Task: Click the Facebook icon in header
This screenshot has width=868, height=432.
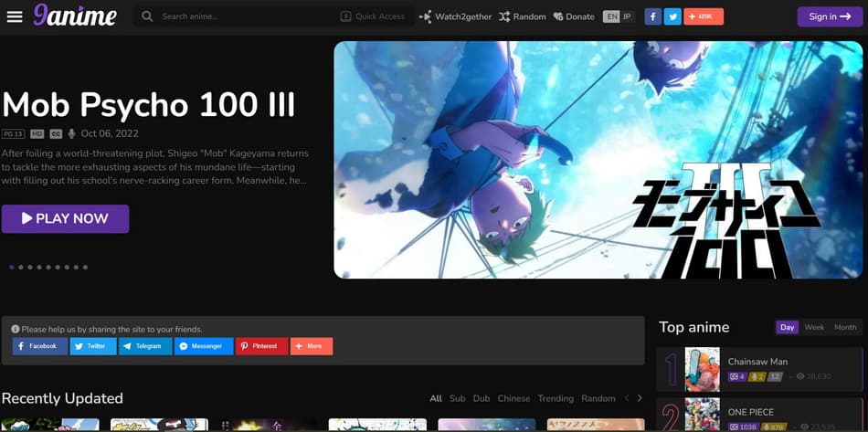Action: (652, 16)
